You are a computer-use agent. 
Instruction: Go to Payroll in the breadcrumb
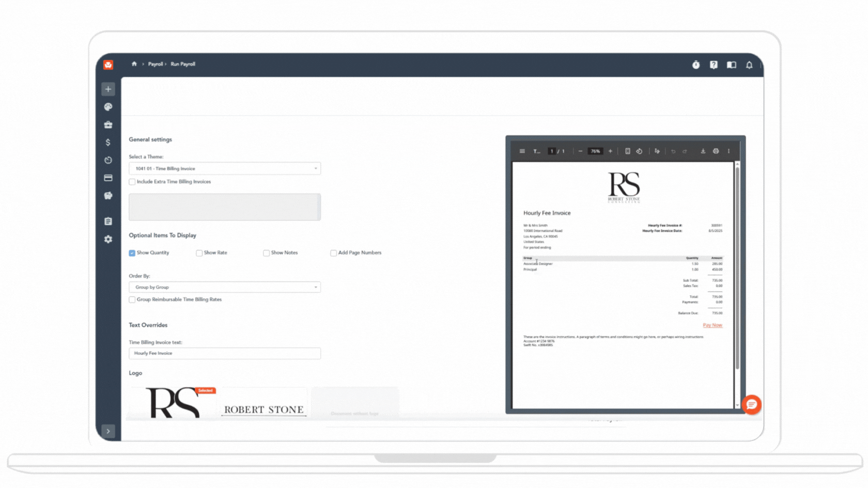(155, 64)
